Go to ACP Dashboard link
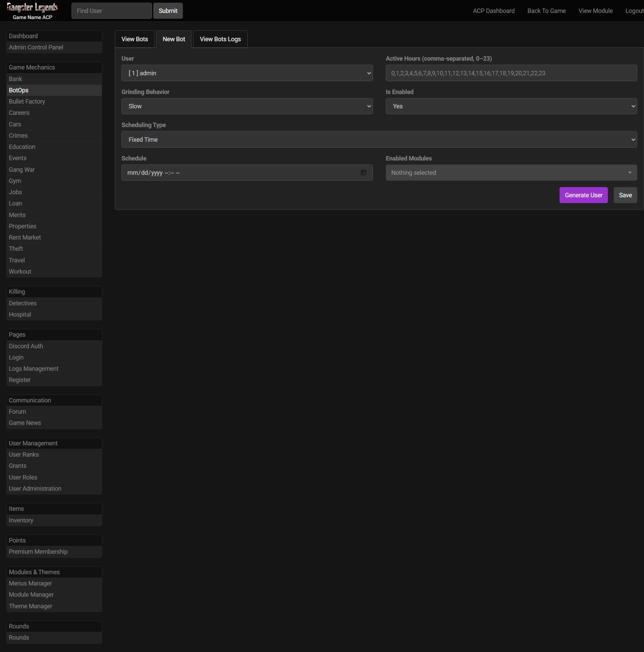This screenshot has width=644, height=652. pos(493,11)
